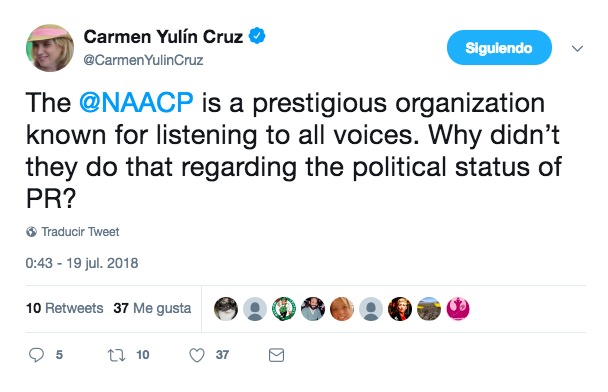
Task: Open Carmen Yulín Cruz's profile picture
Action: (50, 48)
